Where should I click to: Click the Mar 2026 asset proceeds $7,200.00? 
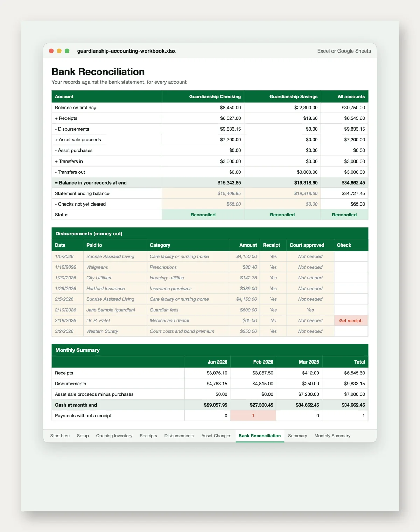click(299, 394)
